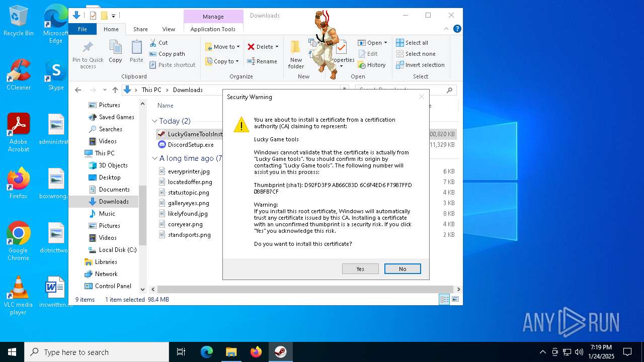Image resolution: width=644 pixels, height=362 pixels.
Task: Switch to the View ribbon tab
Action: [169, 29]
